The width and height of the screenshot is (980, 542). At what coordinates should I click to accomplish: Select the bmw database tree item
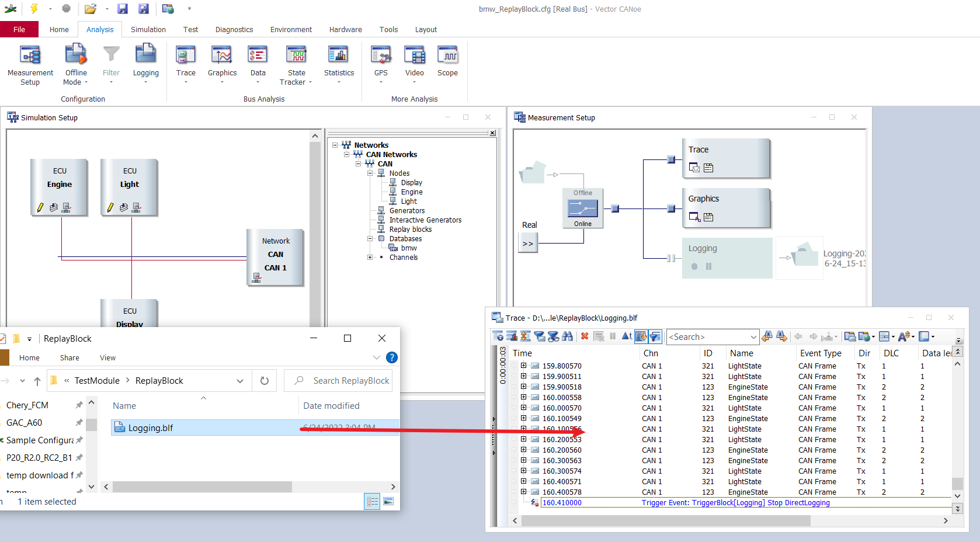pyautogui.click(x=409, y=248)
